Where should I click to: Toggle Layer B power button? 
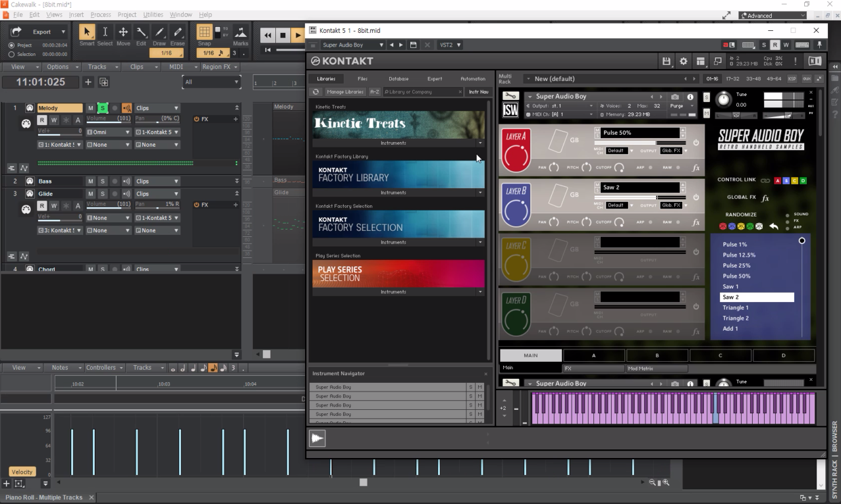pos(695,197)
